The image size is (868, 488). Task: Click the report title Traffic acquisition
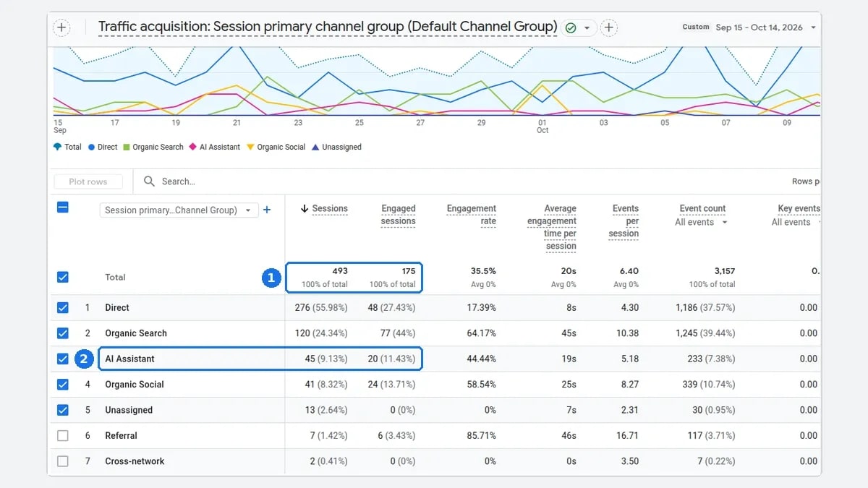[x=328, y=27]
